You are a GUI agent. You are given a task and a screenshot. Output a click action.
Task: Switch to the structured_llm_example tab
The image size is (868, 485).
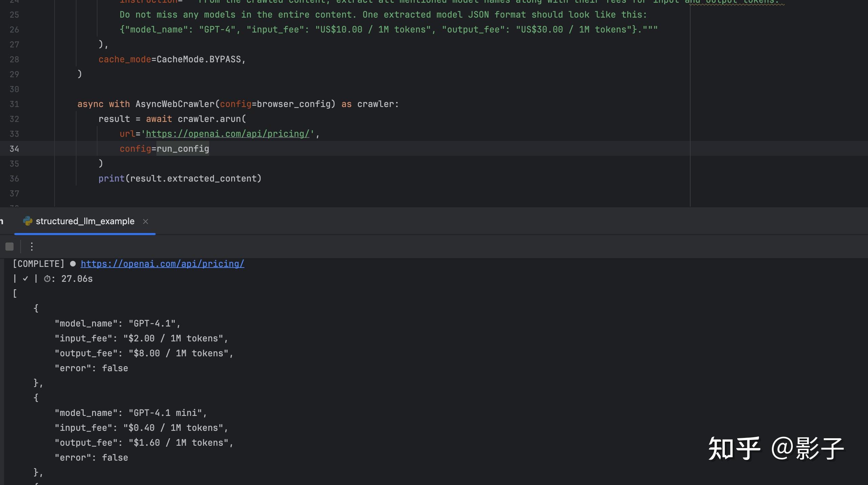point(85,221)
